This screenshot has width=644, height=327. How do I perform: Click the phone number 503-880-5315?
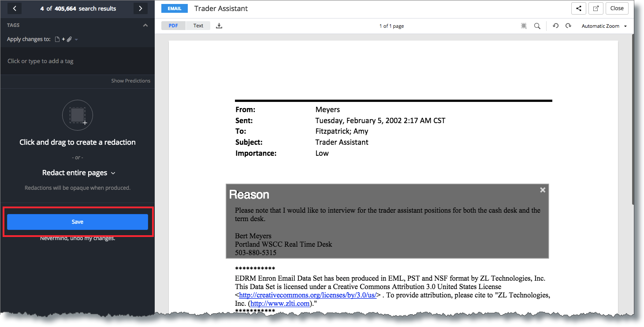[256, 253]
